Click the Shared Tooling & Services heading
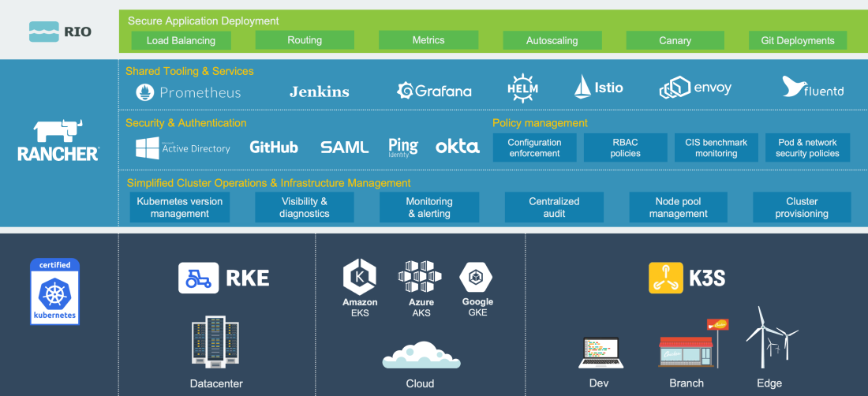This screenshot has width=868, height=396. 189,71
